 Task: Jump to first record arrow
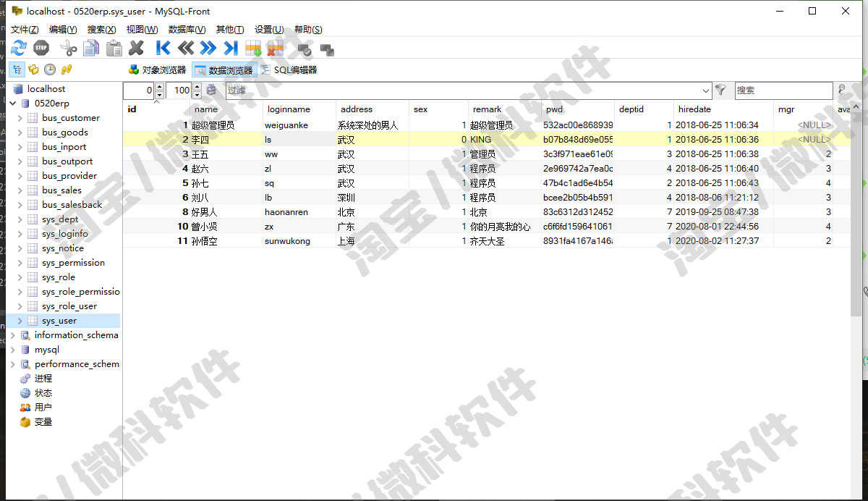point(163,49)
